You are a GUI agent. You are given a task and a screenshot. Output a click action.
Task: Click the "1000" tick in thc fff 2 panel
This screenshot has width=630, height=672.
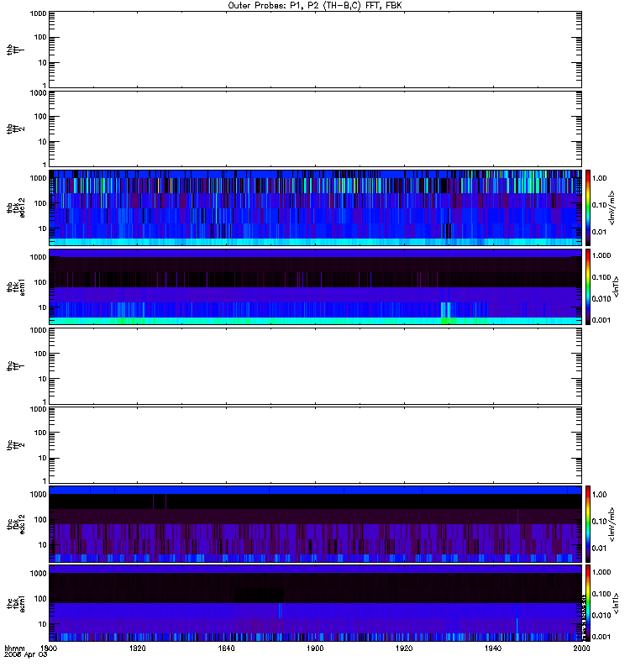(x=38, y=409)
